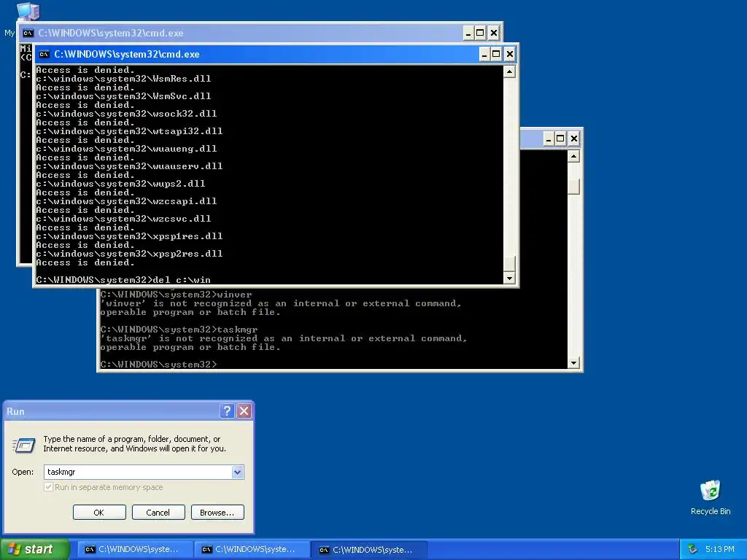Image resolution: width=747 pixels, height=560 pixels.
Task: Click the line c:\windows\system32\wsock32.dll
Action: click(126, 114)
